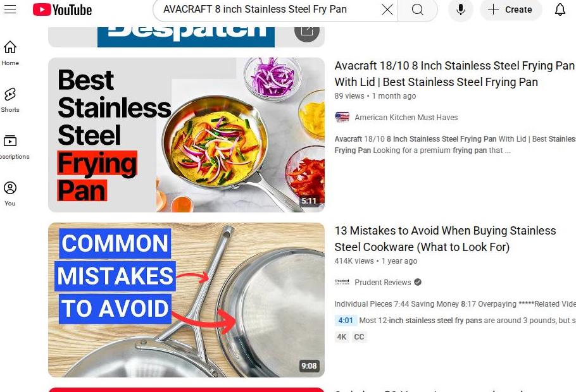Visit the Prudent Reviews channel
Screen dimensions: 576x392
point(382,282)
